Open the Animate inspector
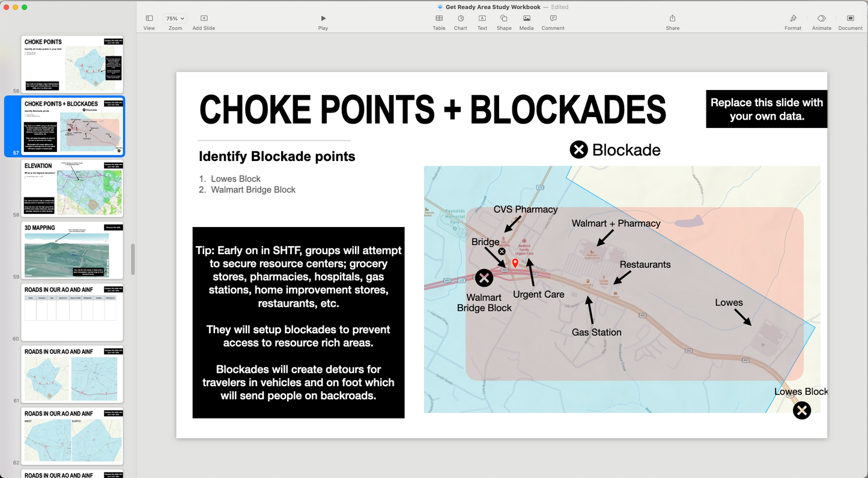The width and height of the screenshot is (868, 478). click(822, 22)
